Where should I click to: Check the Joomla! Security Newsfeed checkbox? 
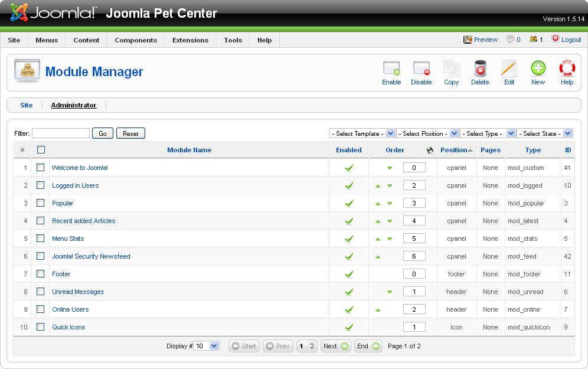coord(41,256)
